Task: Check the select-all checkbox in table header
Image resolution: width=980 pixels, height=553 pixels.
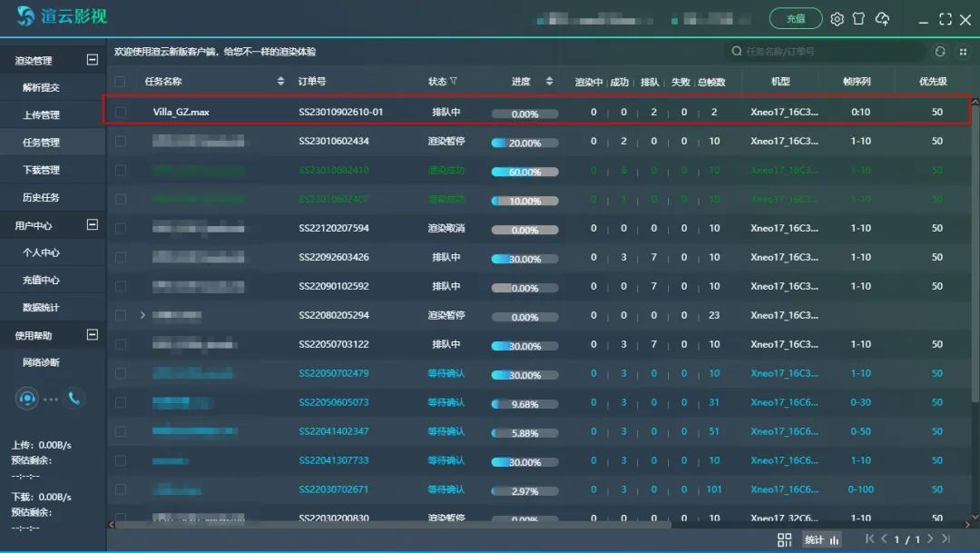Action: pos(121,82)
